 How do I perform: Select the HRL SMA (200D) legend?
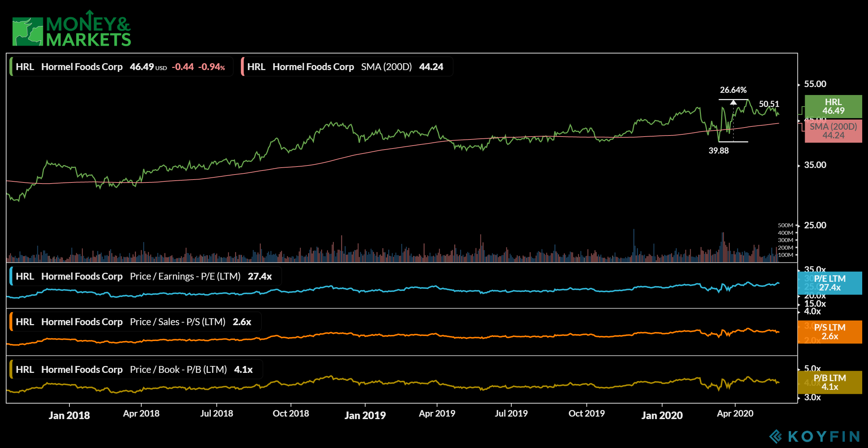coord(346,67)
